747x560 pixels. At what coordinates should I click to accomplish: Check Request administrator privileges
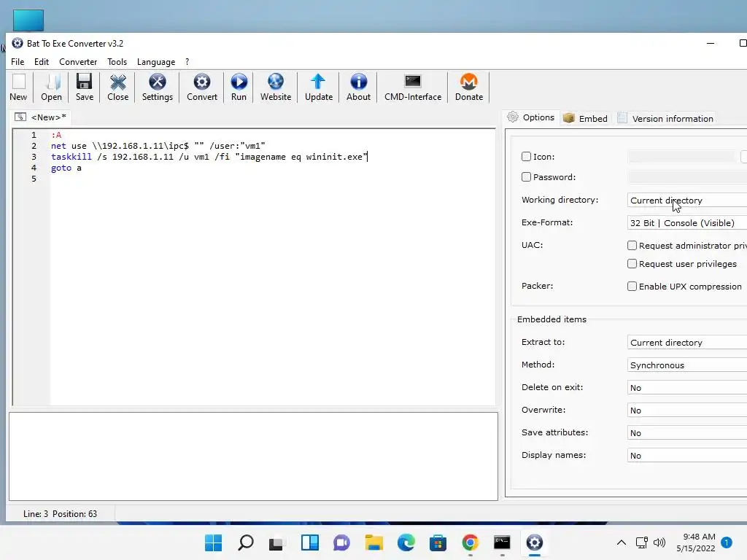[x=632, y=245]
